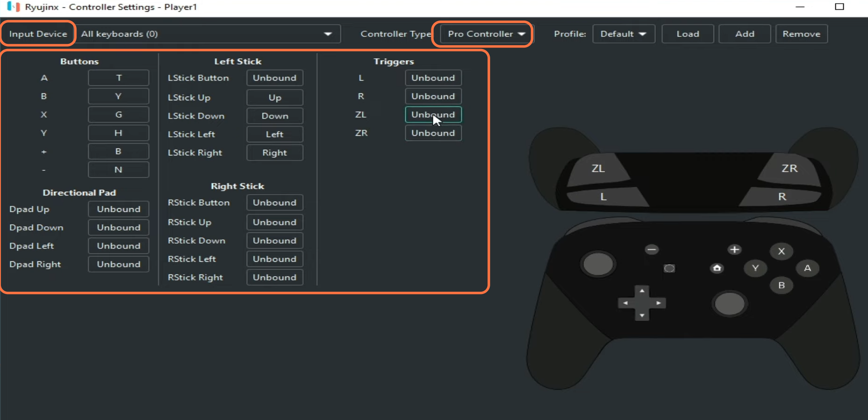Viewport: 868px width, 420px height.
Task: Maximize the Controller Settings window
Action: [840, 7]
